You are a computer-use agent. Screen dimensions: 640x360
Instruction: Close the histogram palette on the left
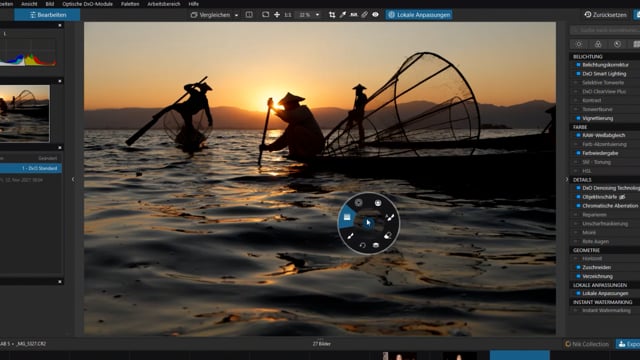coord(60,25)
